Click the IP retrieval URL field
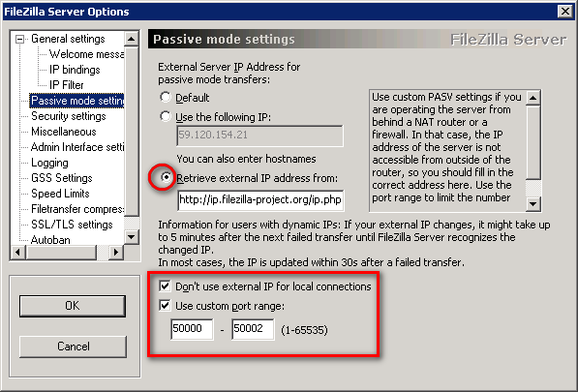Image resolution: width=578 pixels, height=392 pixels. 260,200
